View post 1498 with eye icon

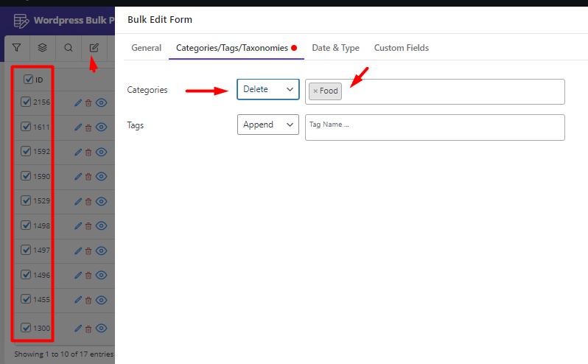[x=101, y=225]
